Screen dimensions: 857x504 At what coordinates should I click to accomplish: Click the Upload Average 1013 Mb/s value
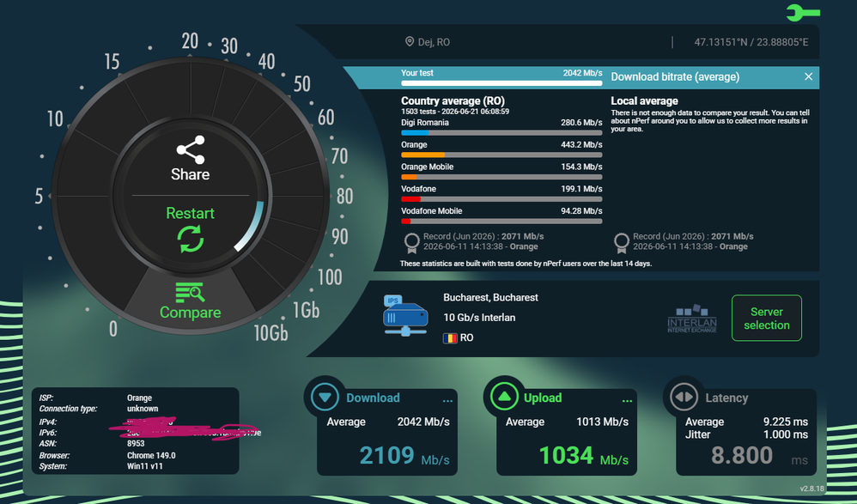602,422
